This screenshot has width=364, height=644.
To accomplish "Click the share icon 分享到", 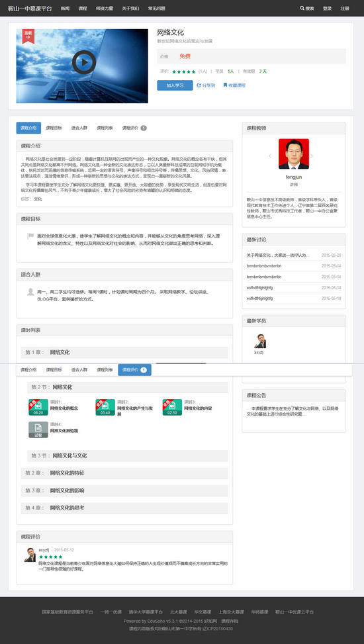I will 199,85.
